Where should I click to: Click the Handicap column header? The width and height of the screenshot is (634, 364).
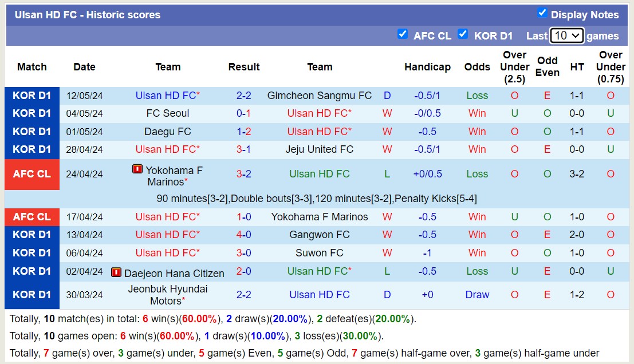(x=427, y=67)
